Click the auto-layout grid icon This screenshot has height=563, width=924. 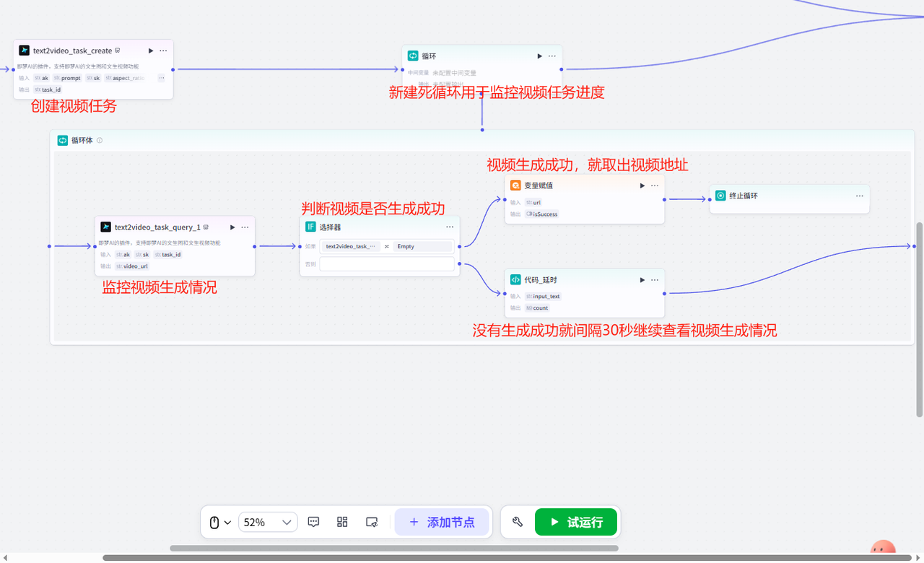(x=342, y=522)
